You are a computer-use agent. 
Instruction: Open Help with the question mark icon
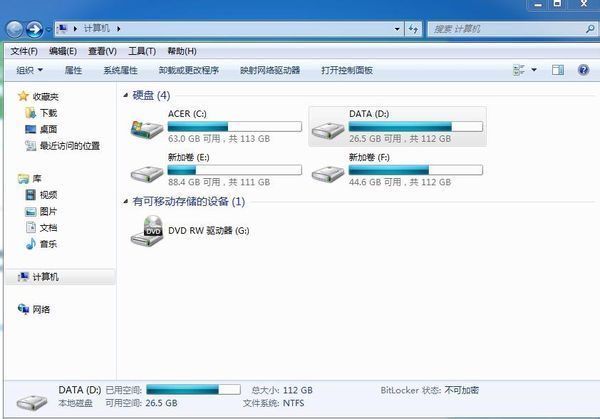coord(584,70)
